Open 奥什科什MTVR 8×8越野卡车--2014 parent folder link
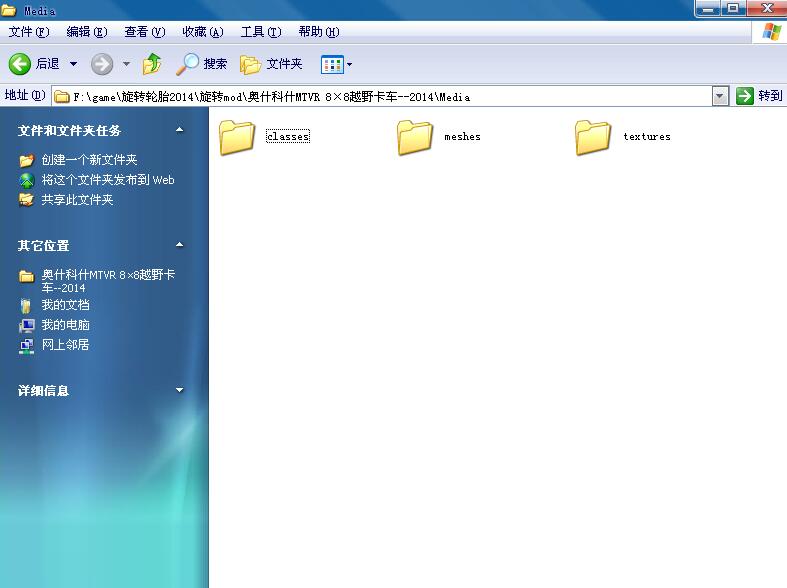This screenshot has height=588, width=787. [x=108, y=281]
